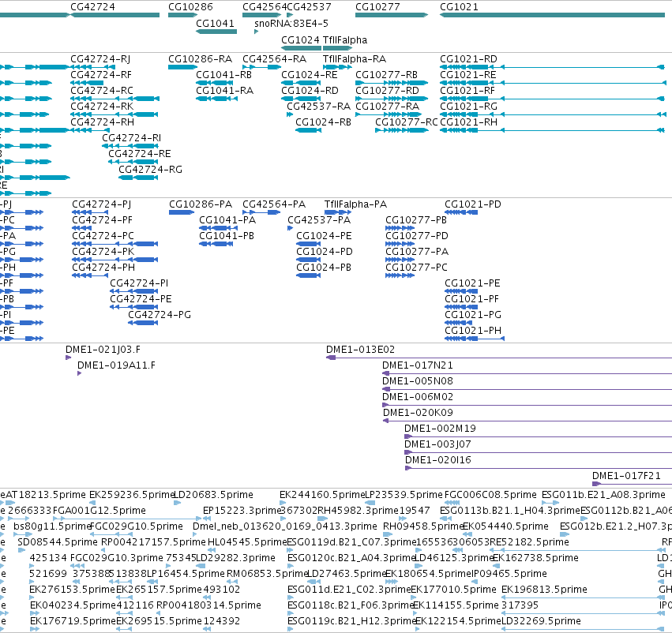Click the CG10277-PC protein label
Screen dimensions: 672x633
[x=416, y=268]
